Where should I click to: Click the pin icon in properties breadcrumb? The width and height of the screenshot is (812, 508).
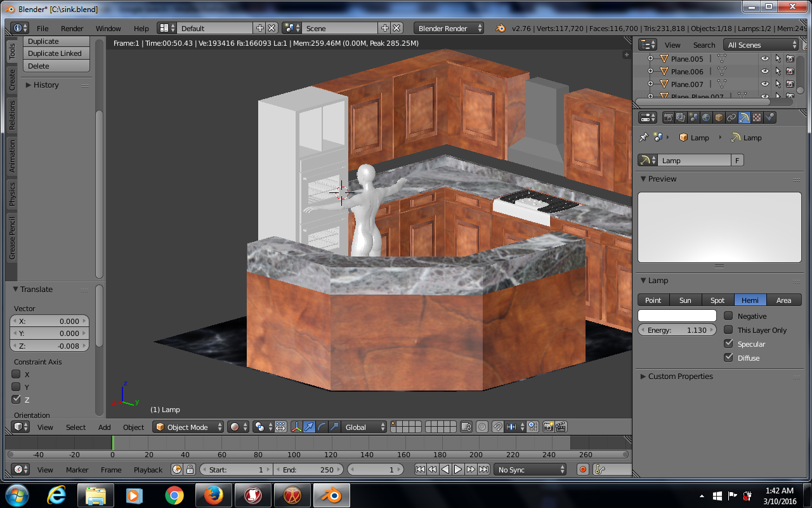coord(644,137)
